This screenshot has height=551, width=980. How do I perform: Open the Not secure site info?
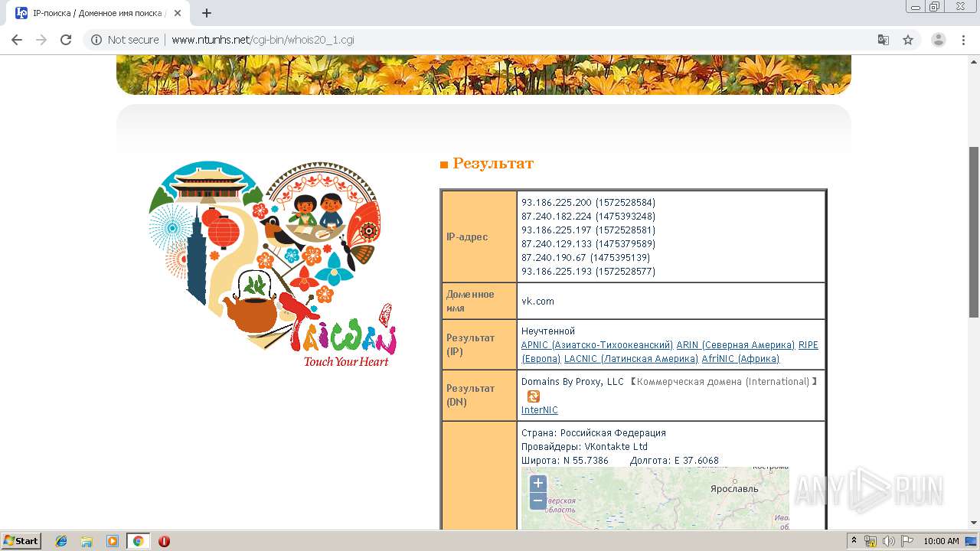pos(125,40)
